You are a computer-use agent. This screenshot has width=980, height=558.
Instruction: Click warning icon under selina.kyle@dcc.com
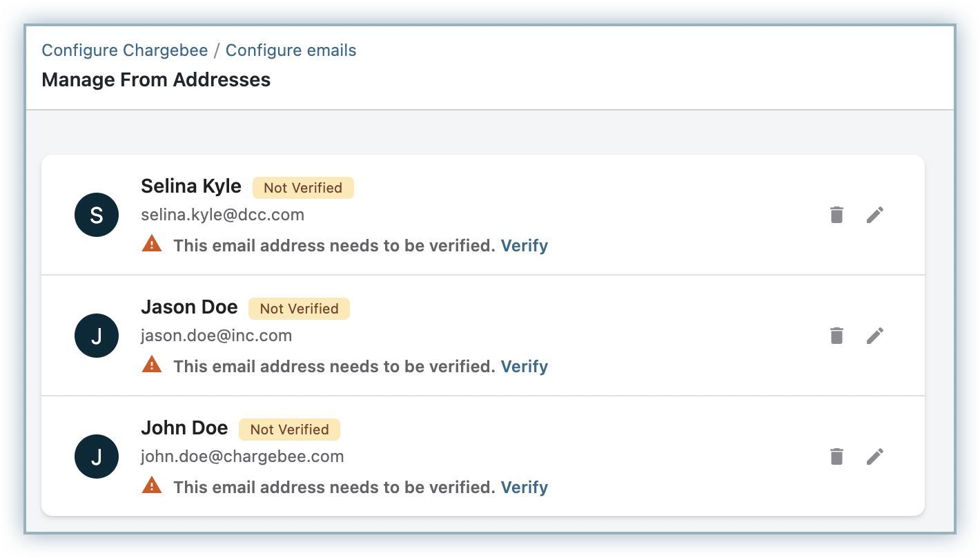[x=152, y=244]
